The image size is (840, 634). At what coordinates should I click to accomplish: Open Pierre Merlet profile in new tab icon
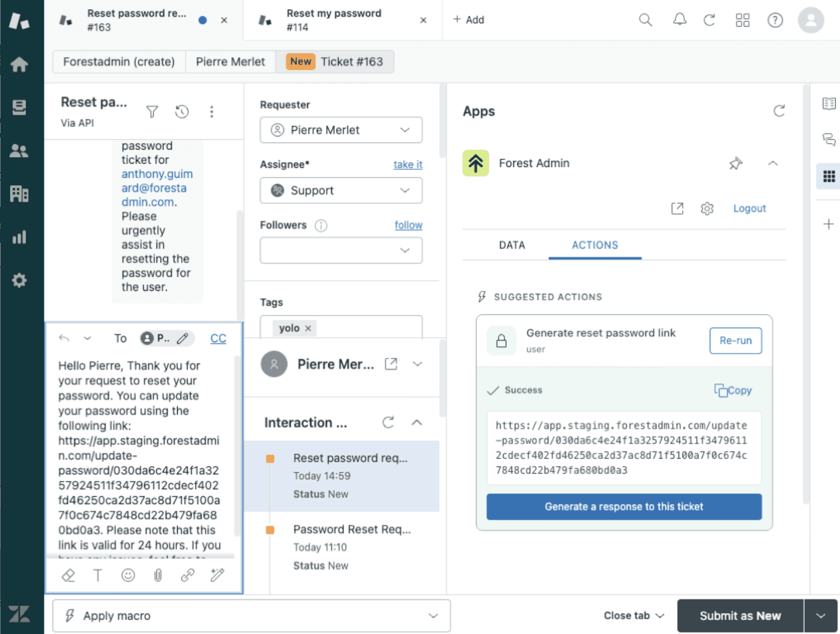coord(392,364)
